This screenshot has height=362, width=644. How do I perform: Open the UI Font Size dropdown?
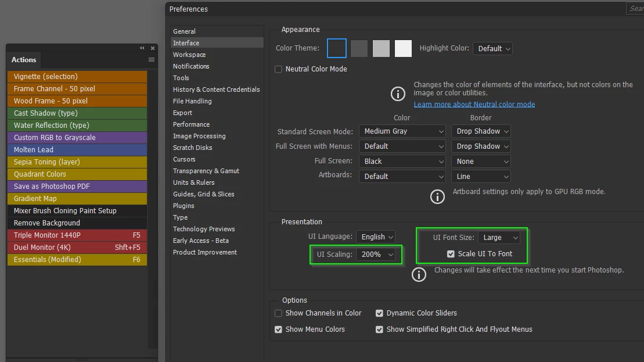click(499, 238)
